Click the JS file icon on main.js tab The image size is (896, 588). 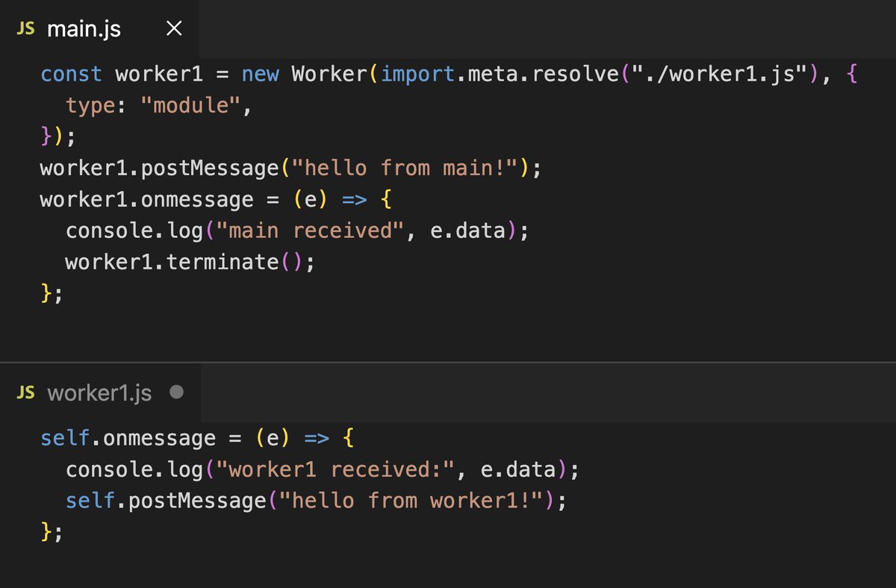click(x=26, y=29)
